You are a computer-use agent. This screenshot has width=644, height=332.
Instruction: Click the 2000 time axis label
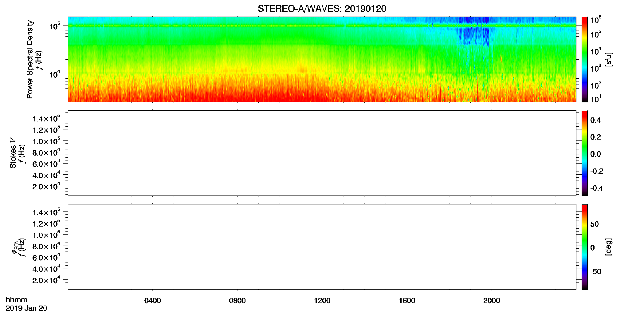point(492,301)
